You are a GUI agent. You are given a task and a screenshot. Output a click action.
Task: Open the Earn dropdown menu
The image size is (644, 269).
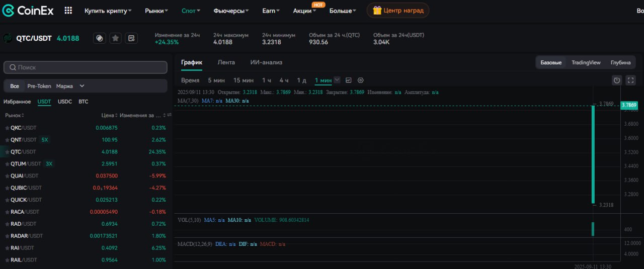pos(271,11)
